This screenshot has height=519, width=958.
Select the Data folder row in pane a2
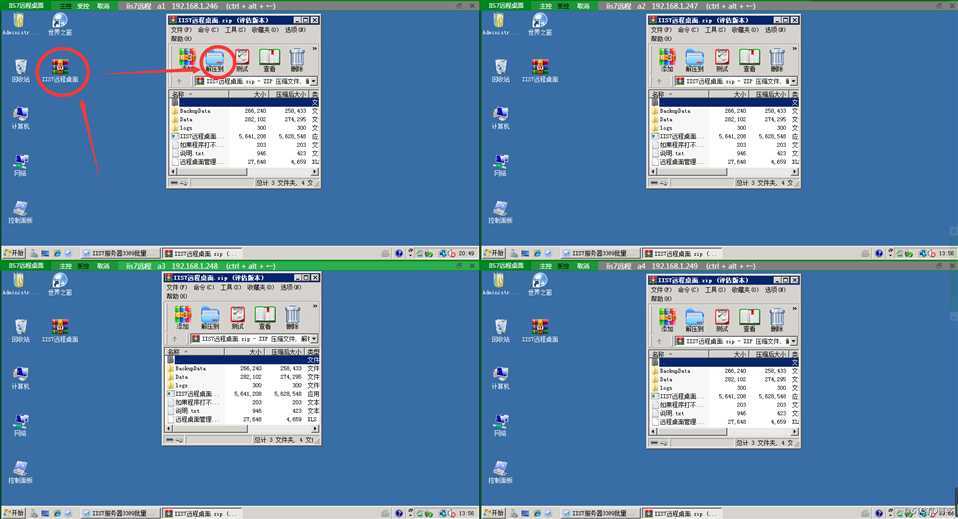coord(725,119)
